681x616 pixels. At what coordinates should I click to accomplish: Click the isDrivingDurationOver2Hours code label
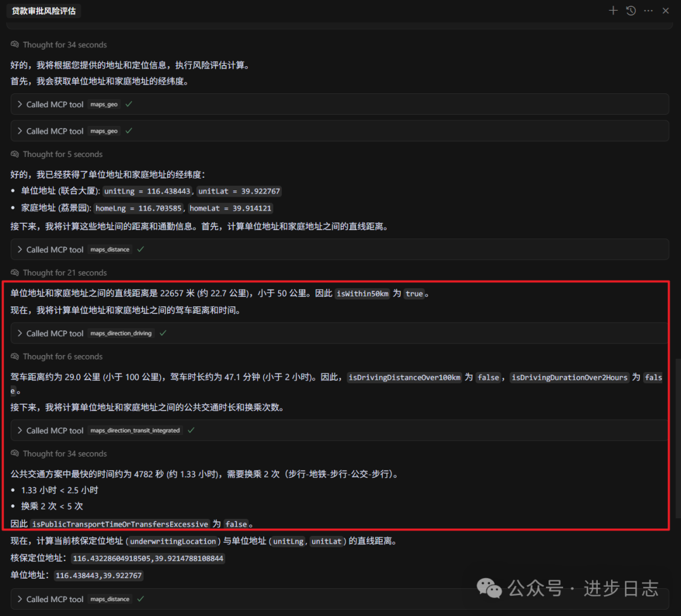pos(569,378)
